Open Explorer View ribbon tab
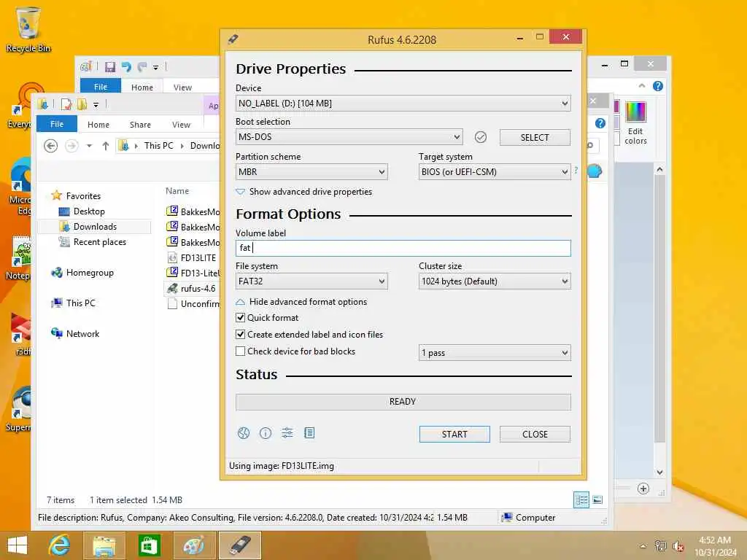The height and width of the screenshot is (560, 747). point(181,125)
